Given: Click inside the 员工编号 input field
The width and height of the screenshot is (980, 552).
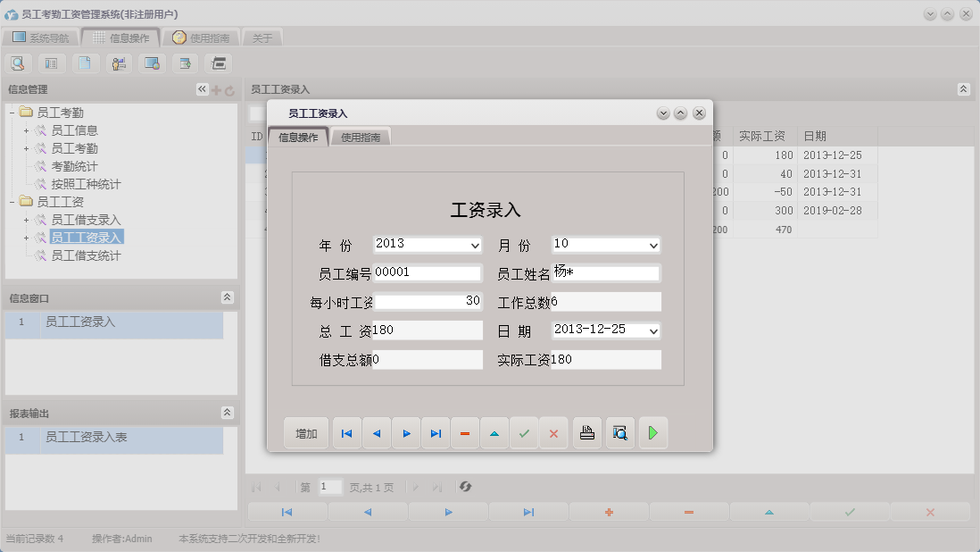Looking at the screenshot, I should click(x=428, y=272).
